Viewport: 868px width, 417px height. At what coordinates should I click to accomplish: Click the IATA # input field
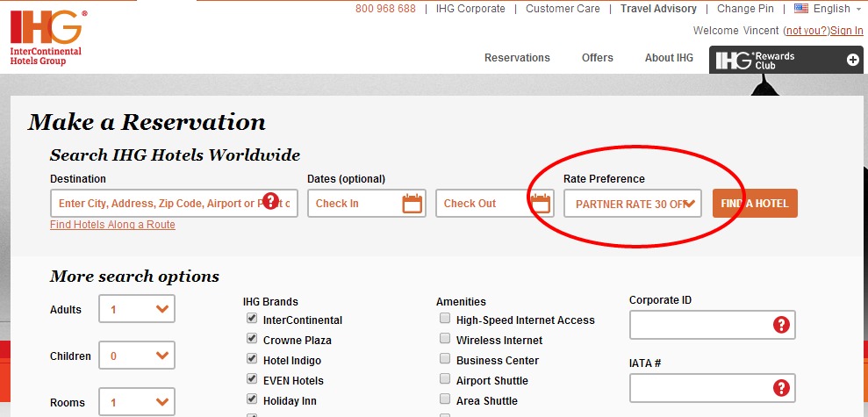click(x=713, y=388)
